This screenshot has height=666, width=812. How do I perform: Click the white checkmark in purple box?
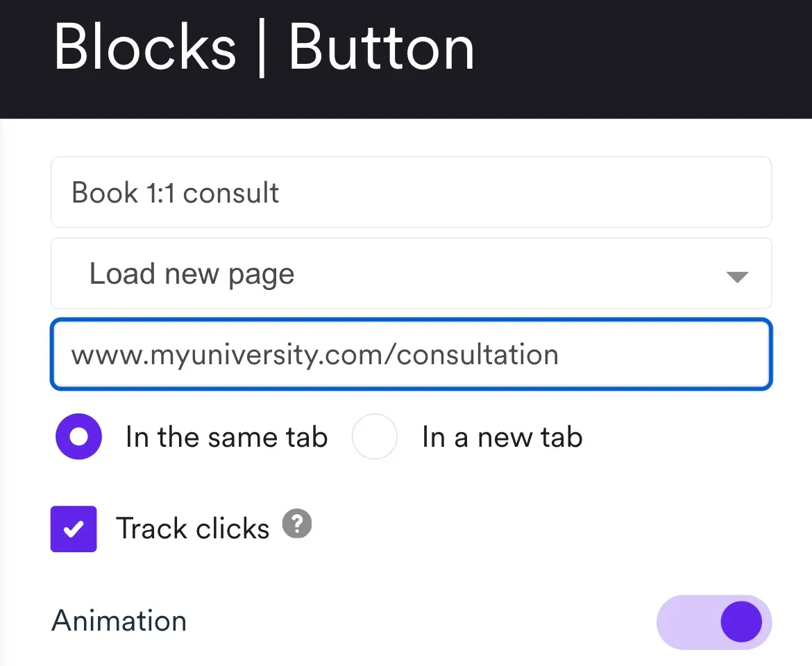[x=74, y=529]
